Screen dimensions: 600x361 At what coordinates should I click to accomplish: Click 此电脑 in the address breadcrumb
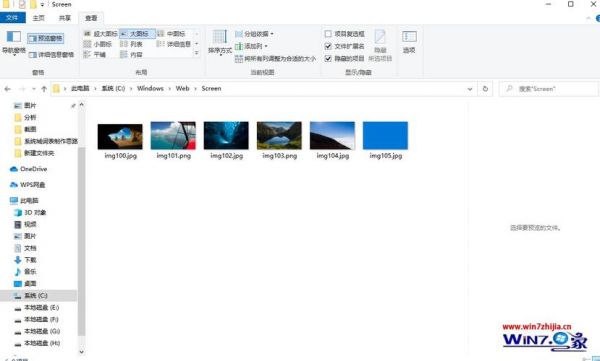point(80,88)
